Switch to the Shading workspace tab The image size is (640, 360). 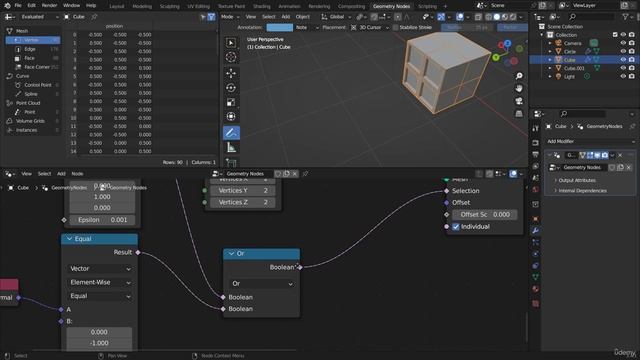pos(262,6)
